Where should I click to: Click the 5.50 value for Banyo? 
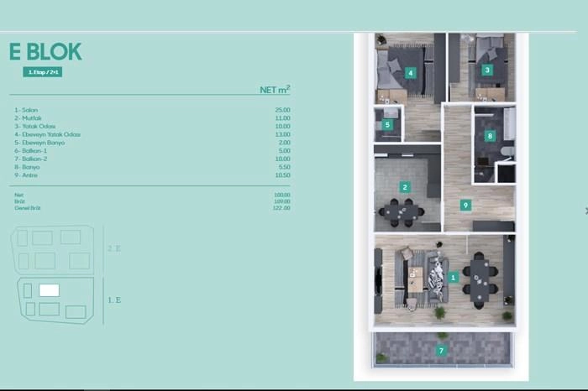(285, 167)
